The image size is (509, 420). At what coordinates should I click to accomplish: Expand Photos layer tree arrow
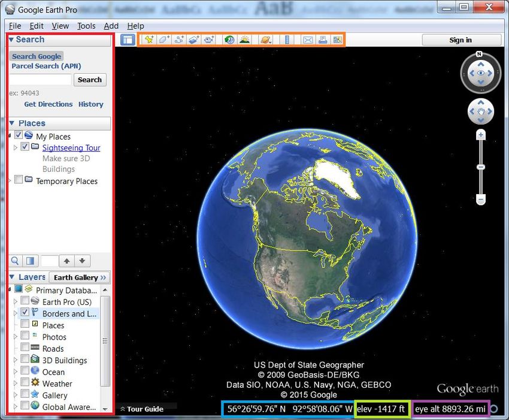click(15, 337)
